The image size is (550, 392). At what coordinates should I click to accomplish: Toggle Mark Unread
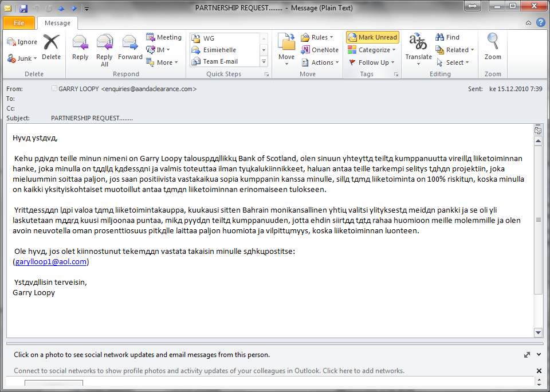pyautogui.click(x=372, y=37)
